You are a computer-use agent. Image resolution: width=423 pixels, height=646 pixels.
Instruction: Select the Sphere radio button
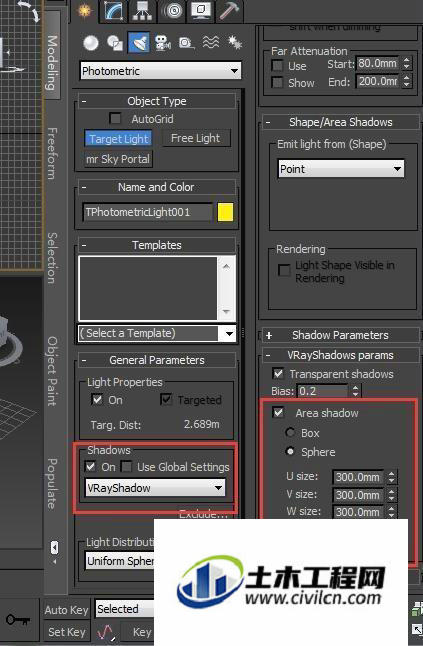pyautogui.click(x=290, y=451)
